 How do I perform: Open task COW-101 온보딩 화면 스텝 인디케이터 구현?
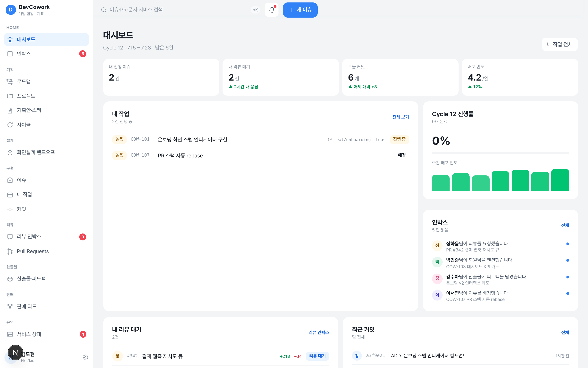tap(261, 139)
